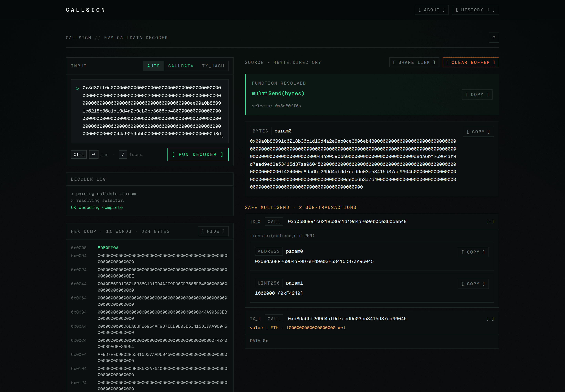
Task: Copy the UINT256 param1 value
Action: (473, 284)
